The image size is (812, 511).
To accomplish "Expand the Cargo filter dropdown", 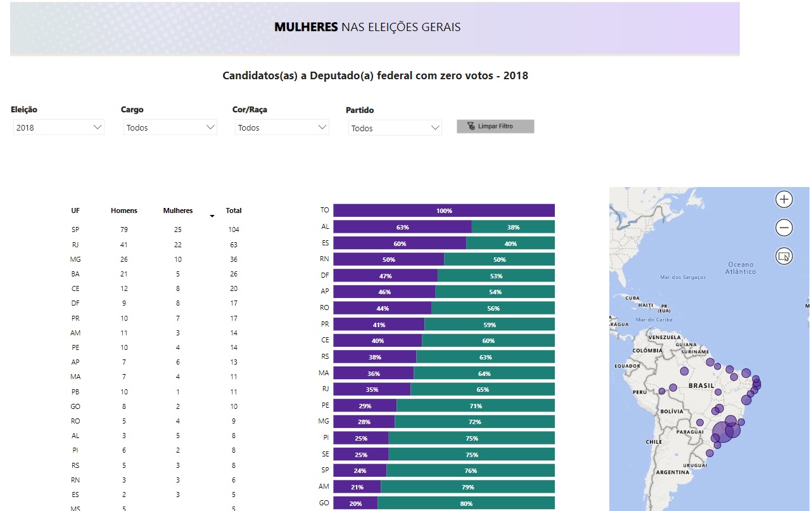I will (x=170, y=127).
